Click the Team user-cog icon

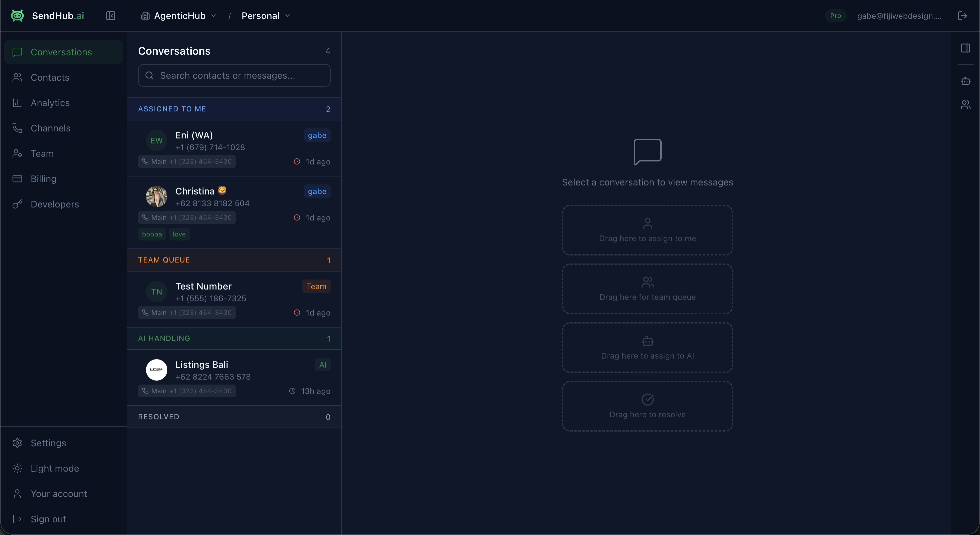point(17,153)
